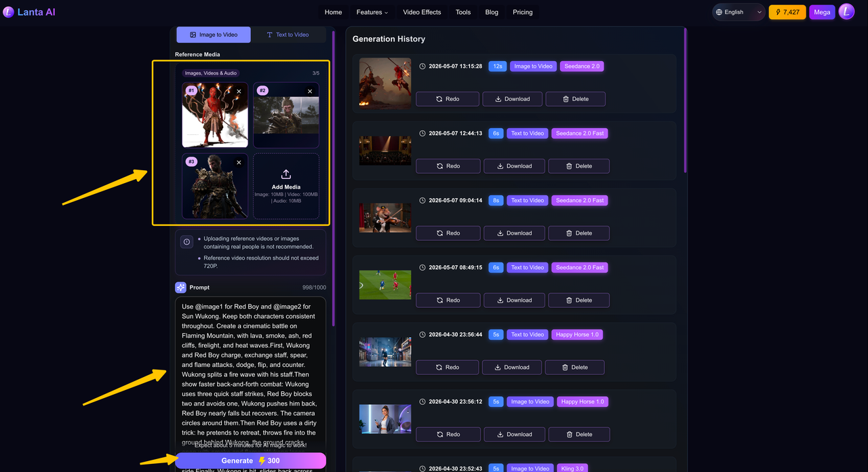Redo the 23:56:12 generation
The height and width of the screenshot is (472, 868).
point(448,435)
